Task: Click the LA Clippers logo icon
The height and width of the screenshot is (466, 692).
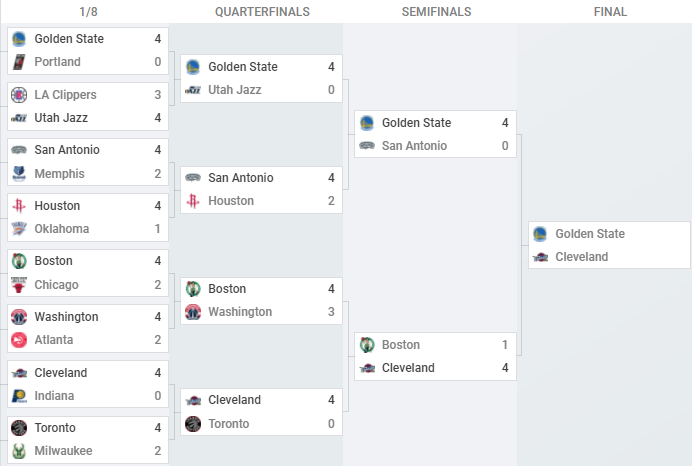Action: point(19,95)
